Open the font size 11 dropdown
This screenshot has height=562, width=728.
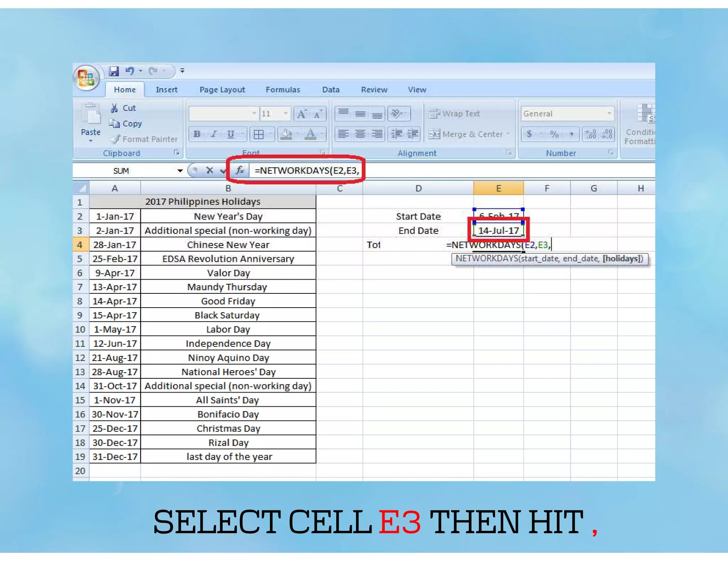[x=285, y=114]
